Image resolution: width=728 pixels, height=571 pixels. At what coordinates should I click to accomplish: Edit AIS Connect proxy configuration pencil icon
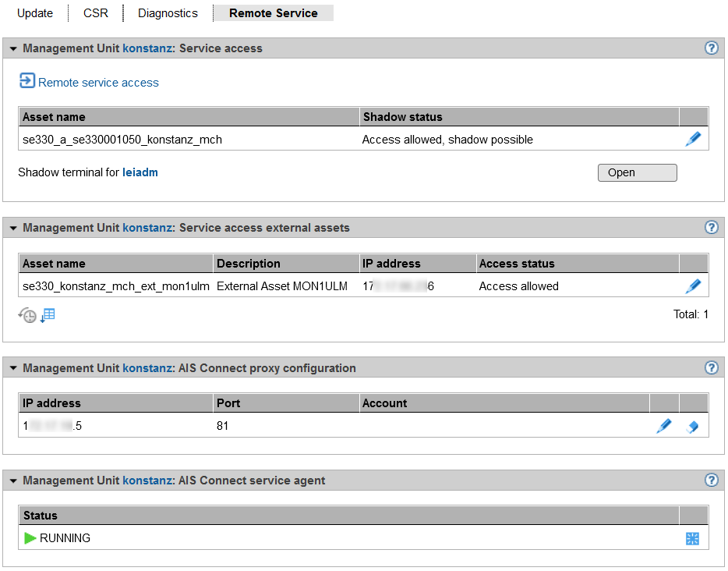pyautogui.click(x=663, y=426)
